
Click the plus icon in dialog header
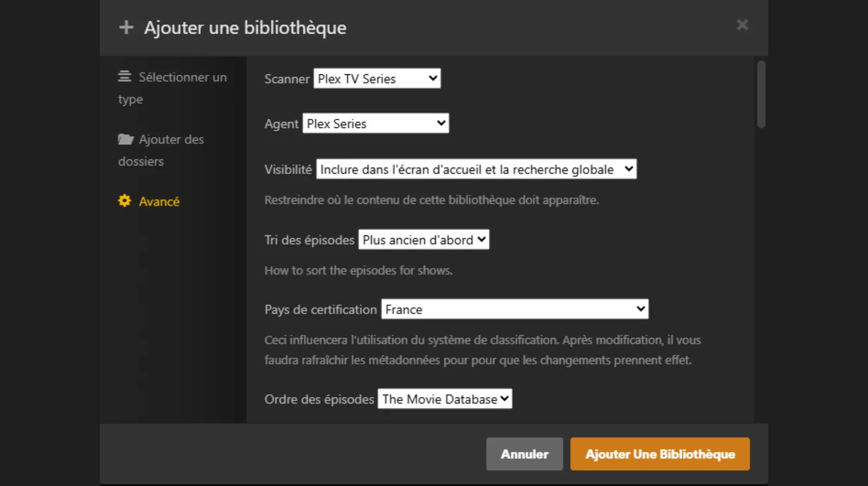(x=126, y=27)
